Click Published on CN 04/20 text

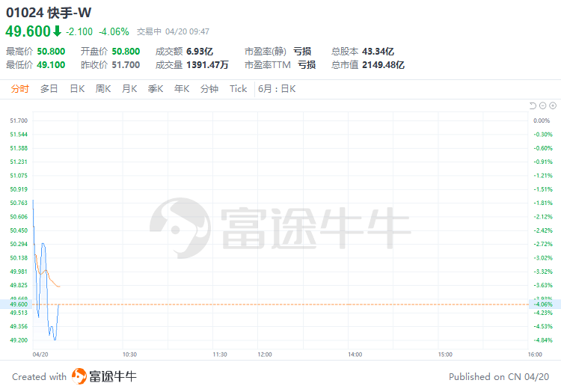(x=499, y=376)
